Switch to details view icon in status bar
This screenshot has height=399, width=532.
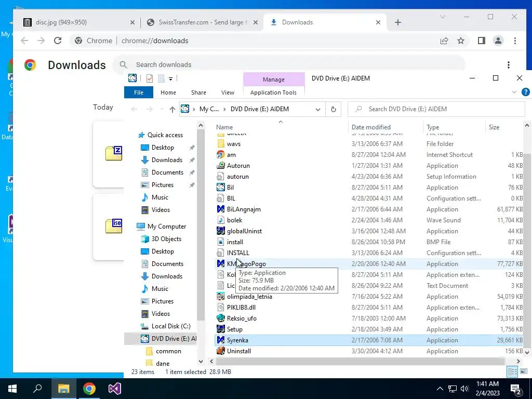512,371
